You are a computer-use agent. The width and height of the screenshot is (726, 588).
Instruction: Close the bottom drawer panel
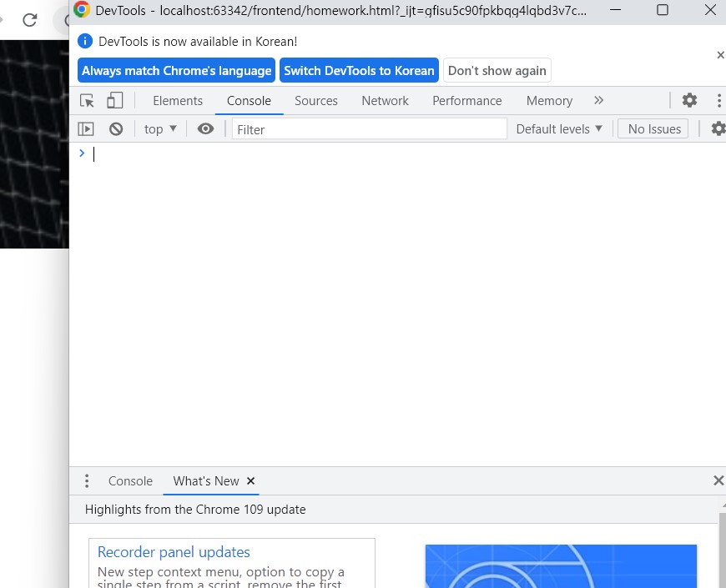(x=718, y=480)
